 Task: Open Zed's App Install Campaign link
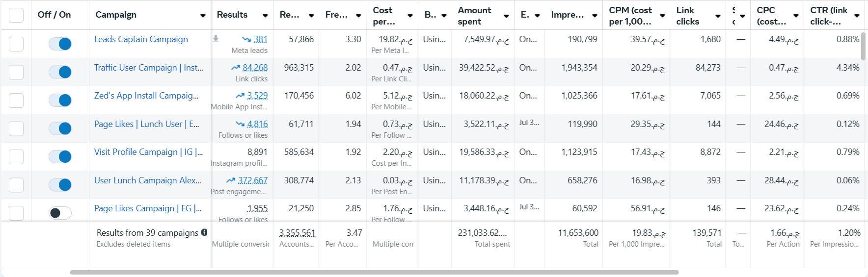tap(146, 96)
